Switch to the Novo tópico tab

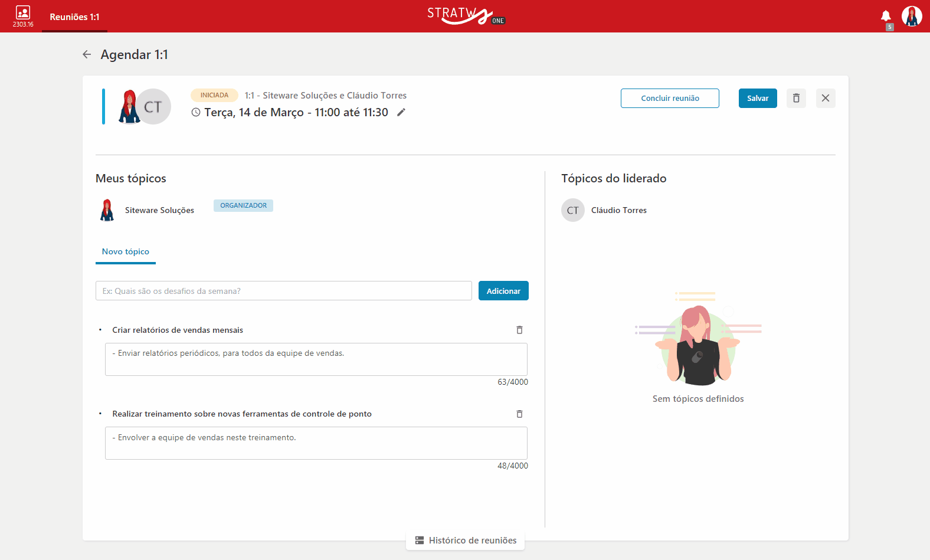126,252
